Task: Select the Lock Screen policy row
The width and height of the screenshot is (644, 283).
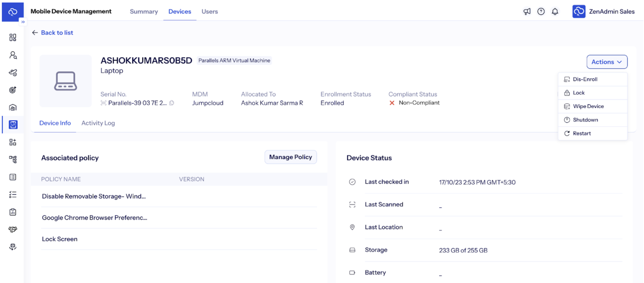Action: click(x=60, y=239)
